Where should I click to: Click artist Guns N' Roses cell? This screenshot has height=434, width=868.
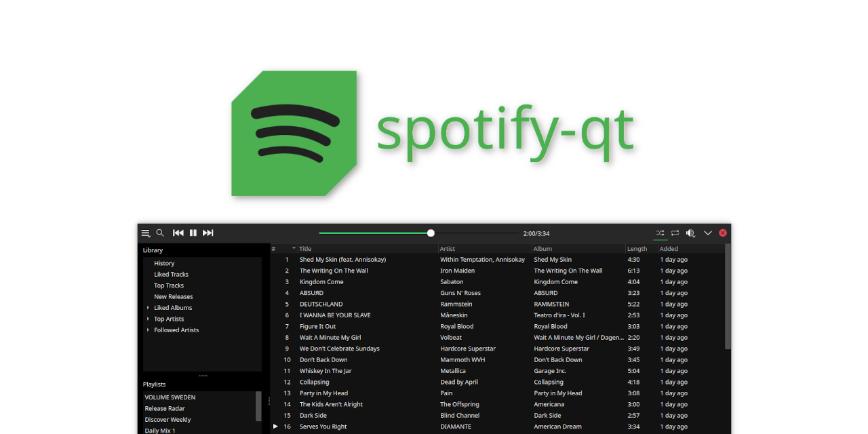coord(460,293)
